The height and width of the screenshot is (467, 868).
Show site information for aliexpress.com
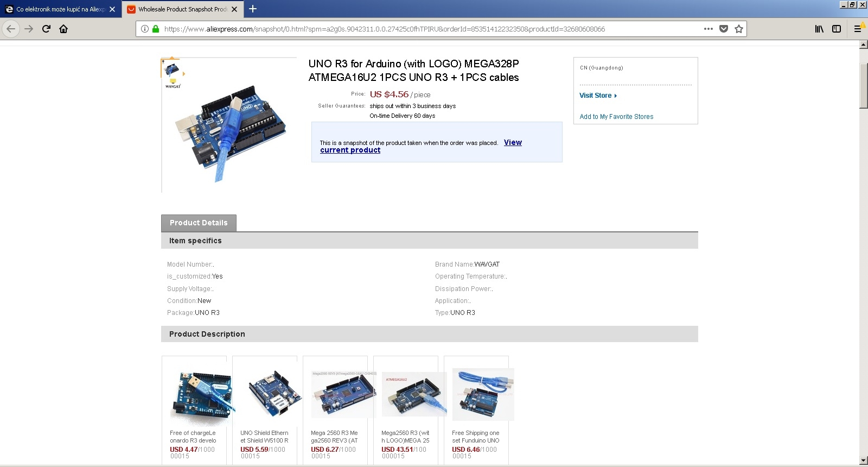coord(144,29)
